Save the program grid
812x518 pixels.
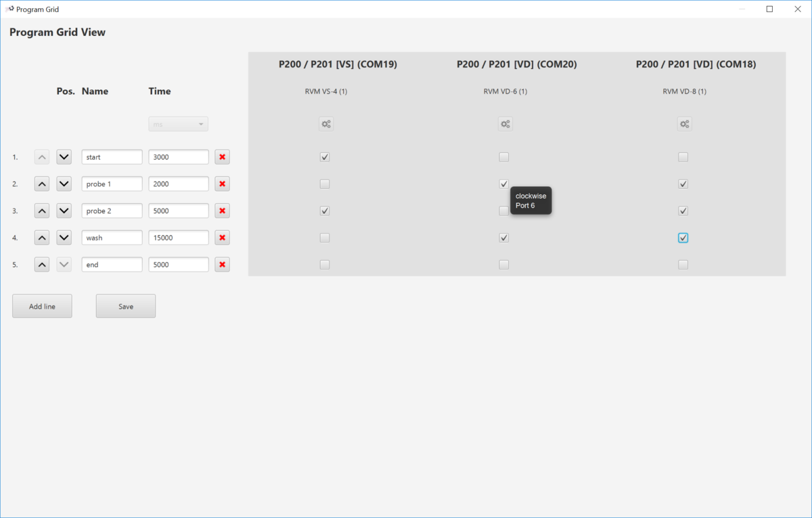coord(126,306)
